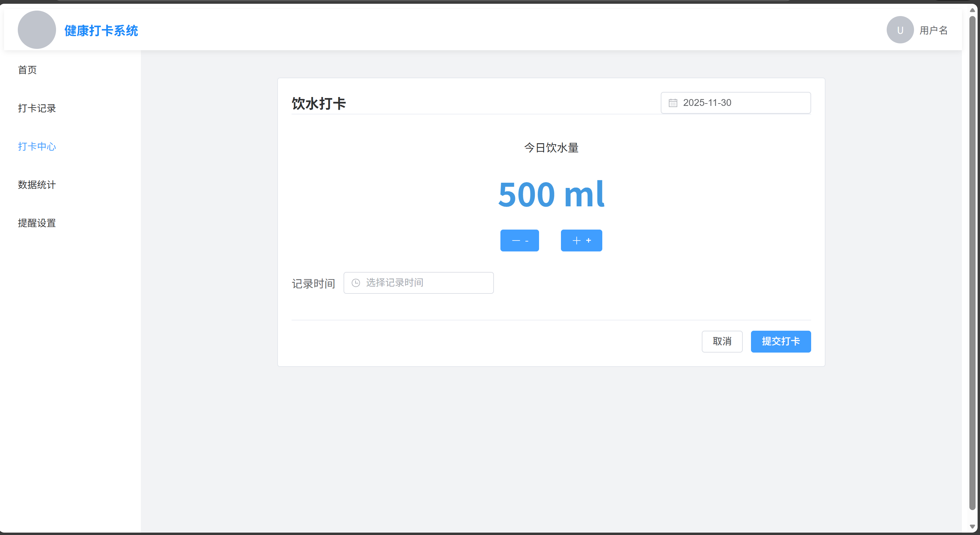This screenshot has width=980, height=535.
Task: Click calendar icon in the date field
Action: (673, 103)
